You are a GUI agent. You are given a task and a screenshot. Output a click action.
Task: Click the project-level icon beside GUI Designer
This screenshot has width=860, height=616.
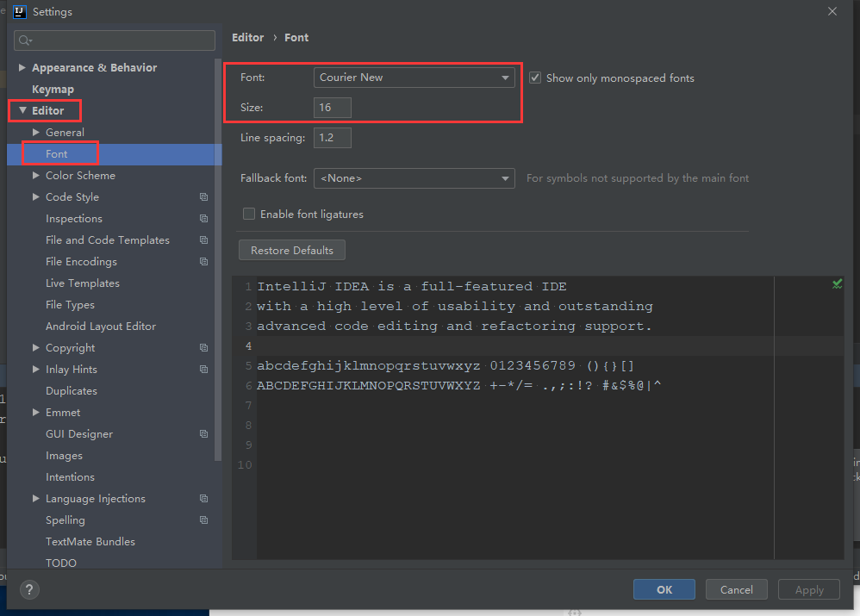tap(203, 434)
